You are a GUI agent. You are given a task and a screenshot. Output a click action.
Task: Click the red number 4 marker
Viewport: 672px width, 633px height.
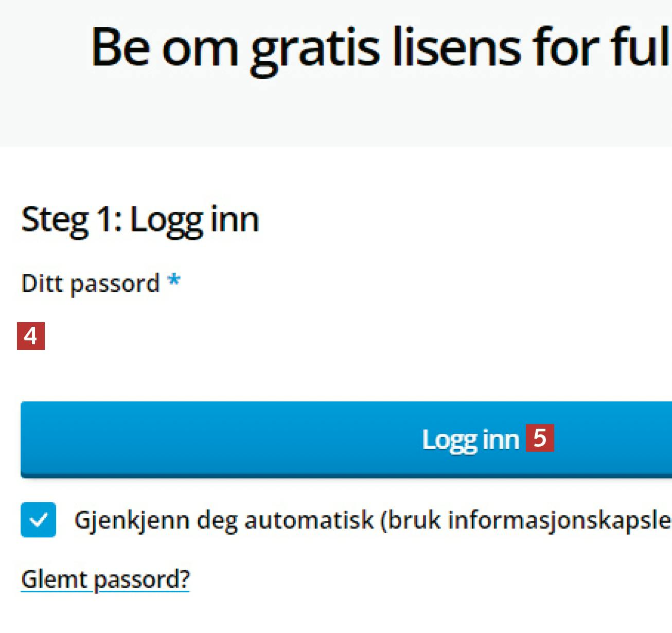pos(31,336)
